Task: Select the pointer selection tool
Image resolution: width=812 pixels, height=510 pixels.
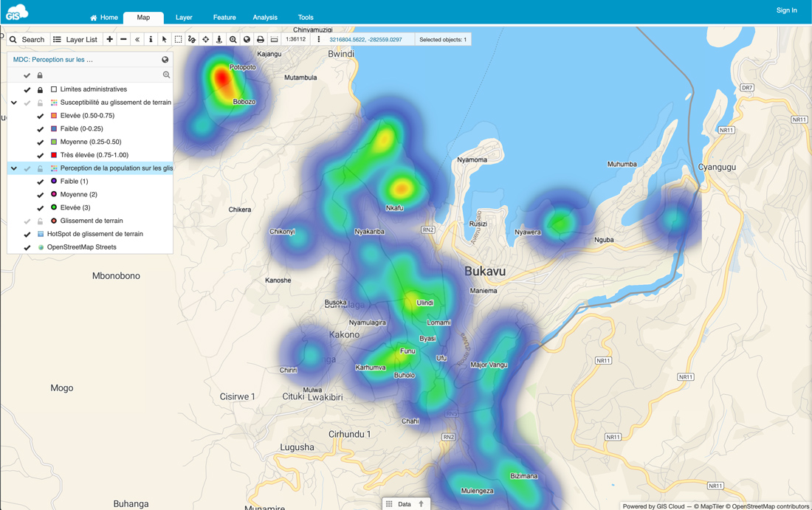Action: click(x=164, y=38)
